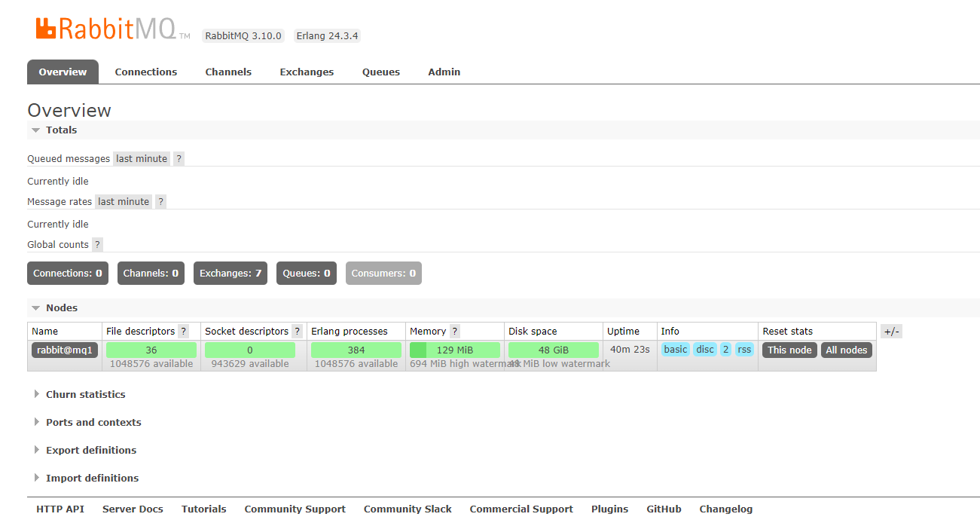Image resolution: width=980 pixels, height=526 pixels.
Task: Click the Consumers: 0 count button
Action: [x=383, y=274]
